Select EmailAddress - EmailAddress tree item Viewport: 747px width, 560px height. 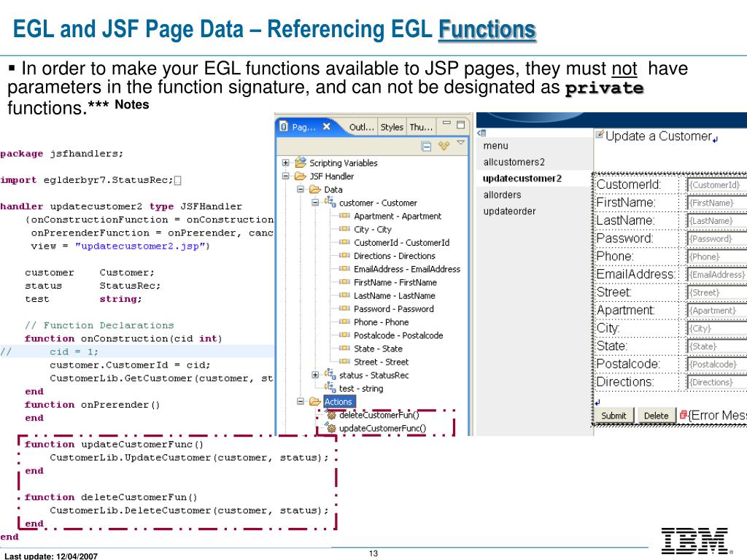(407, 269)
